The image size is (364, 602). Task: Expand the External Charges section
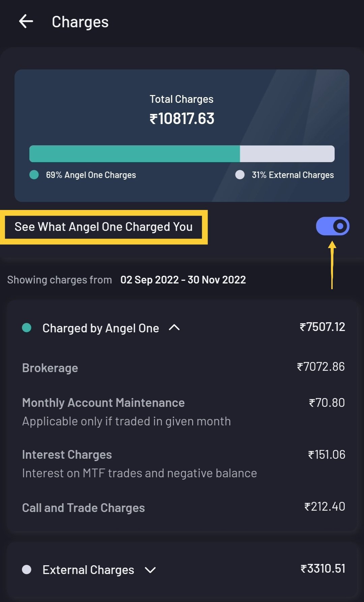pos(150,570)
